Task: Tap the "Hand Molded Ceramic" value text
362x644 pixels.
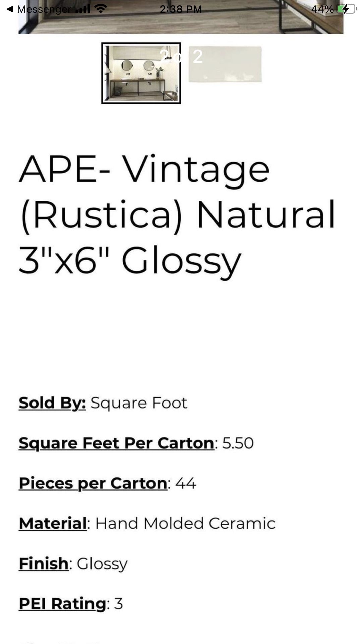Action: point(185,523)
